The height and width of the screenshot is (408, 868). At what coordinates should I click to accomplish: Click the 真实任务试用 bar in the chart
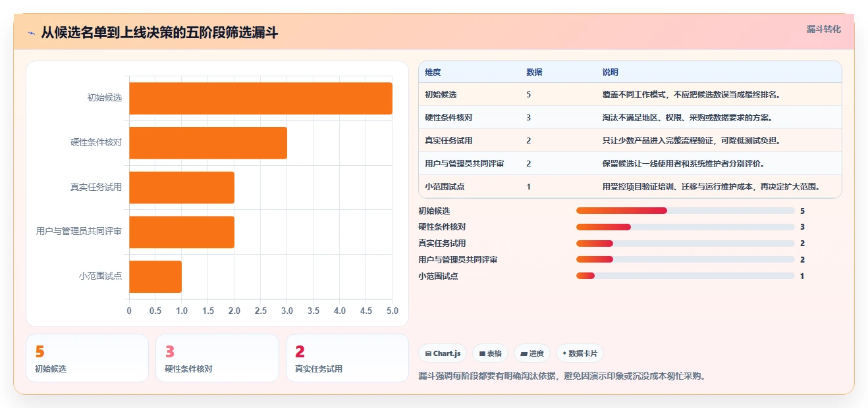coord(182,188)
